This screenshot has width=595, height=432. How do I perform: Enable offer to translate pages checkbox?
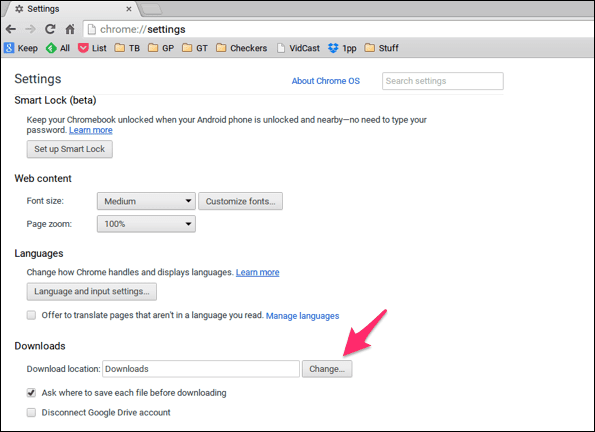31,315
